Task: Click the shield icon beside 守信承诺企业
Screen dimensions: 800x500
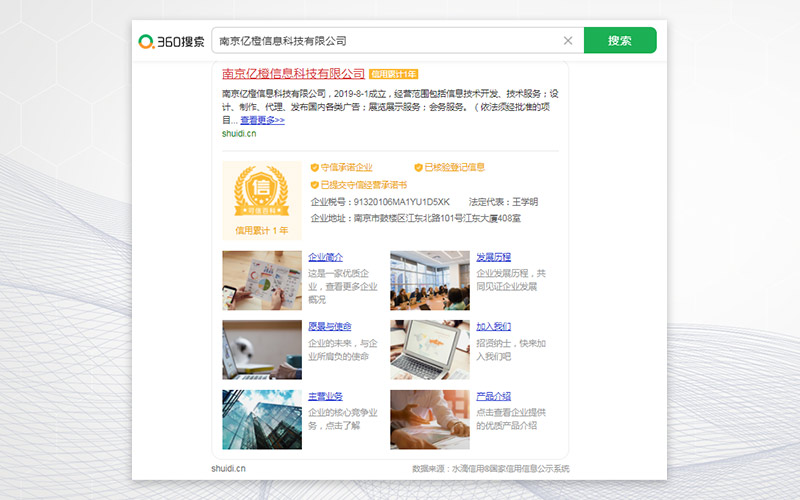Action: coord(314,167)
